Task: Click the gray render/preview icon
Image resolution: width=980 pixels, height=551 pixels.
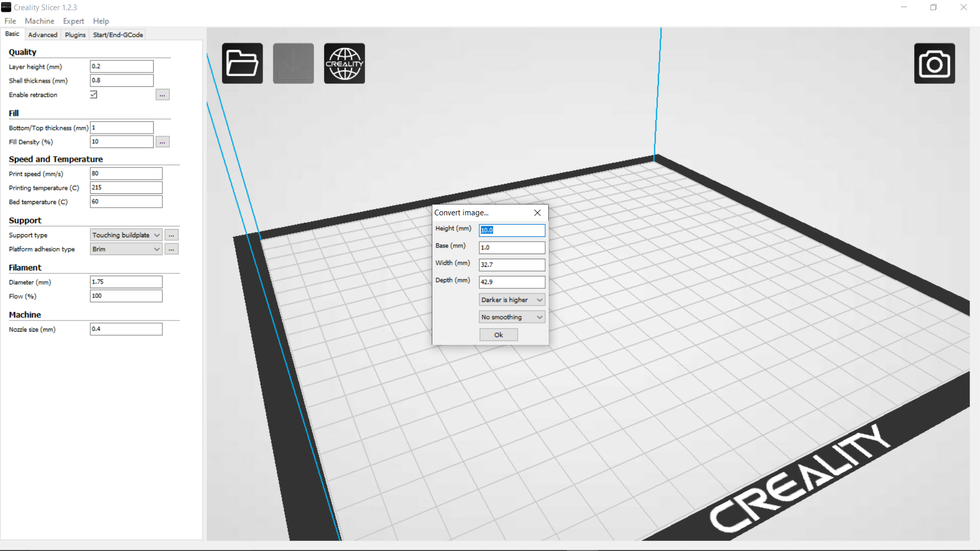Action: (x=293, y=63)
